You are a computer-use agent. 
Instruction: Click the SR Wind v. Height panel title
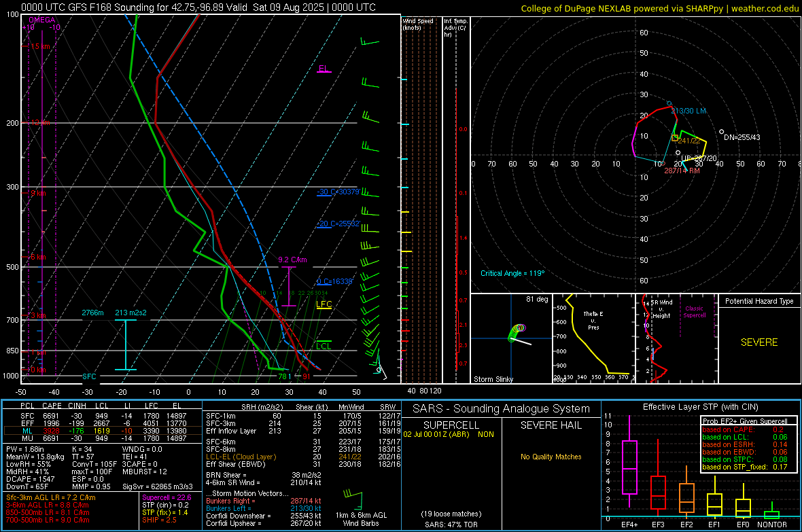tap(662, 309)
